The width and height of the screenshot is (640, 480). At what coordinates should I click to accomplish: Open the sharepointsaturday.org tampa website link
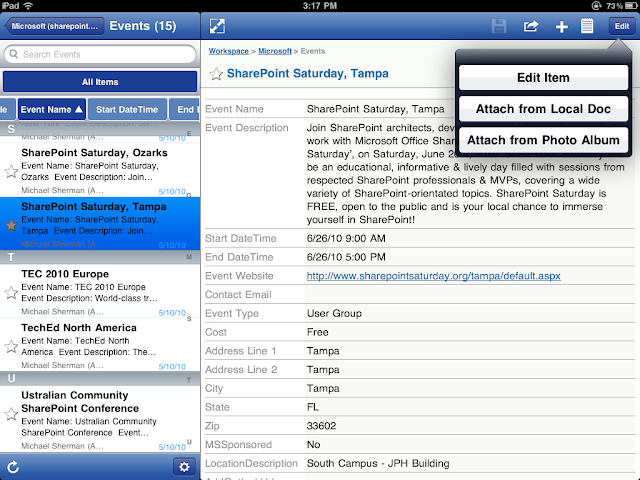click(x=433, y=276)
